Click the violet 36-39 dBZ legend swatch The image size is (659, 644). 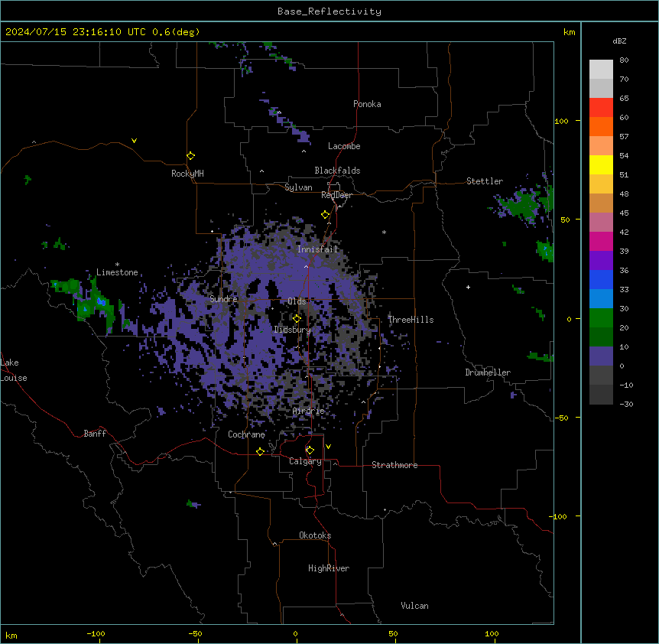point(601,261)
